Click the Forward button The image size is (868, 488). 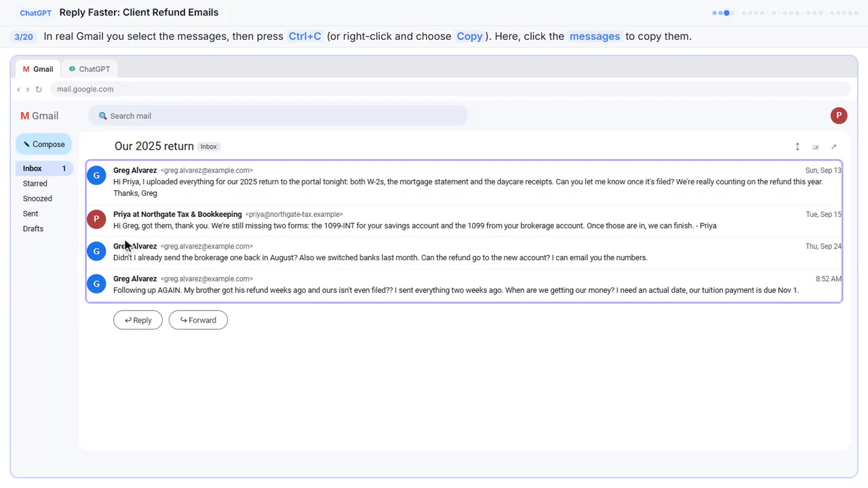198,320
